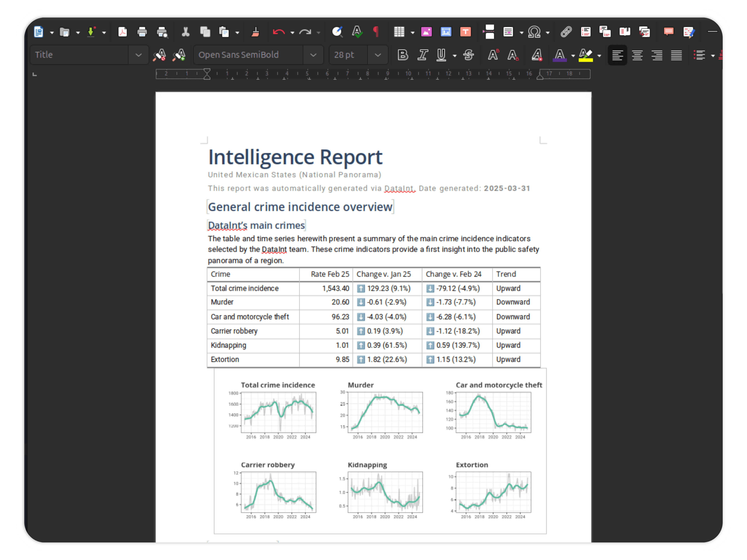Toggle italic formatting

coord(423,55)
